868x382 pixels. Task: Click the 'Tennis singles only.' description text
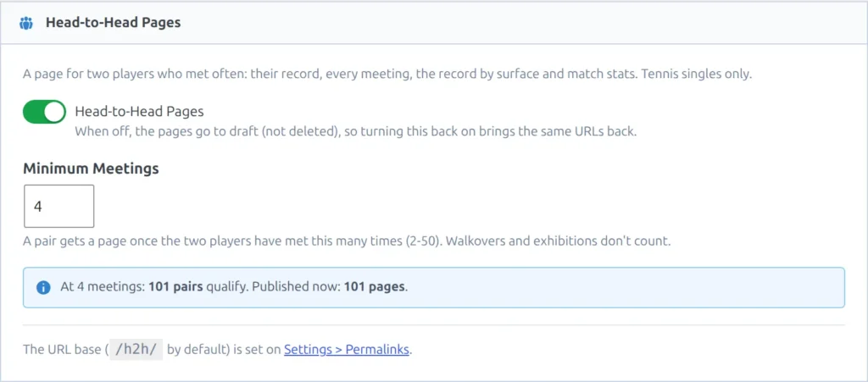coord(697,74)
